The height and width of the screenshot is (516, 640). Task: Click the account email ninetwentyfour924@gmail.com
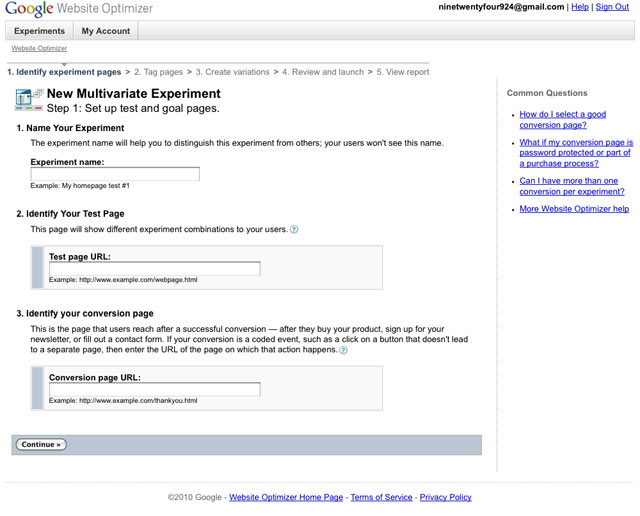pos(501,7)
